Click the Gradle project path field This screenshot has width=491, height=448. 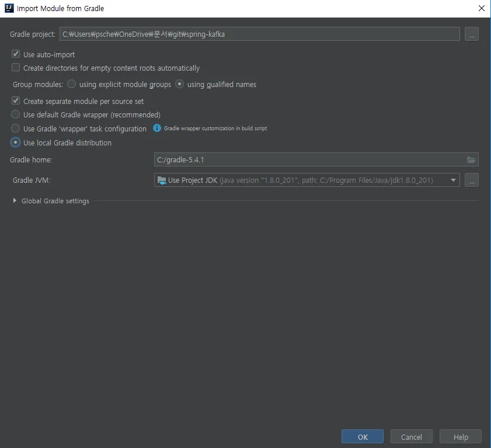coord(260,34)
